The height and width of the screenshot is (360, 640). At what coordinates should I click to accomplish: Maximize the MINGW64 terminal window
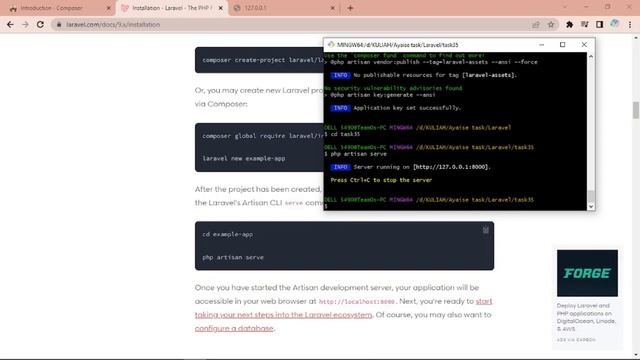(x=562, y=45)
